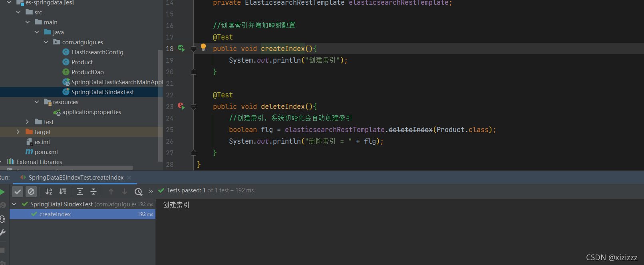The width and height of the screenshot is (644, 265).
Task: Click the wrench icon in Run sidebar
Action: pyautogui.click(x=2, y=233)
